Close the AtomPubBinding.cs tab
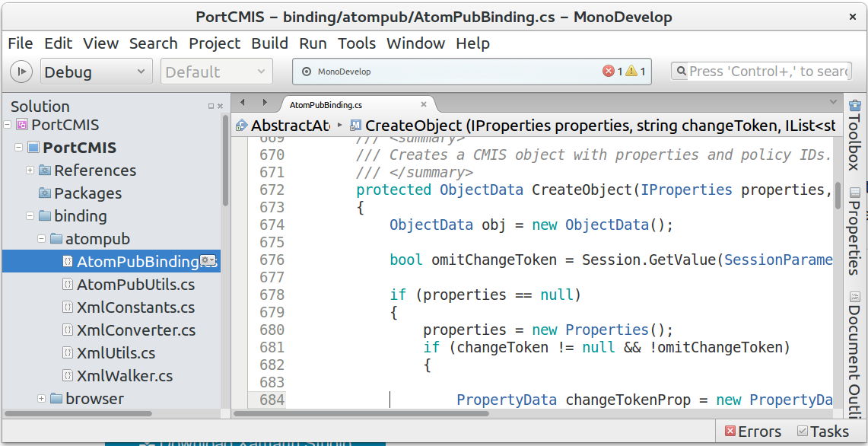868x446 pixels. (x=424, y=104)
